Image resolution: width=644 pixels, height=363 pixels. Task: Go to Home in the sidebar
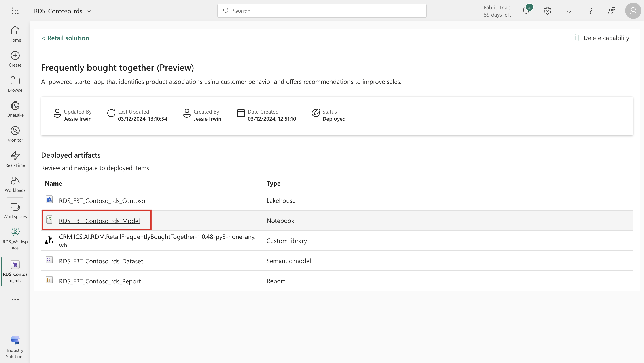[15, 34]
